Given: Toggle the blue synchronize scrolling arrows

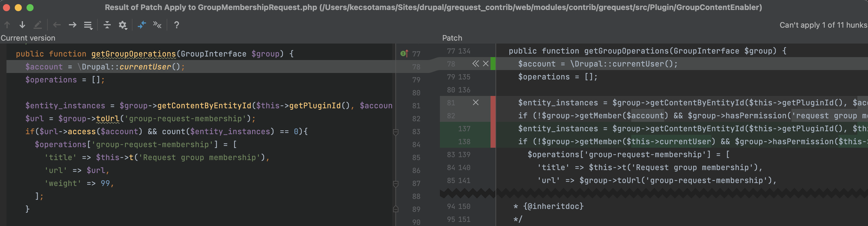Looking at the screenshot, I should 142,25.
